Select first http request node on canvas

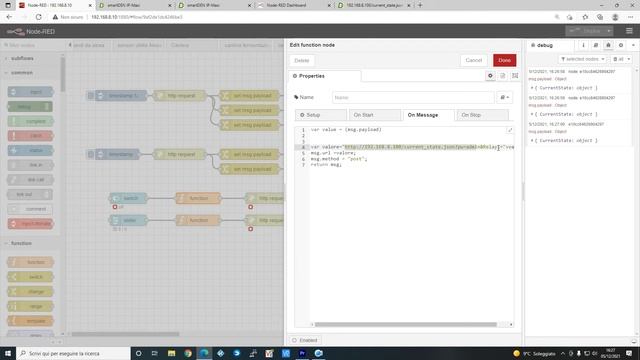[180, 96]
